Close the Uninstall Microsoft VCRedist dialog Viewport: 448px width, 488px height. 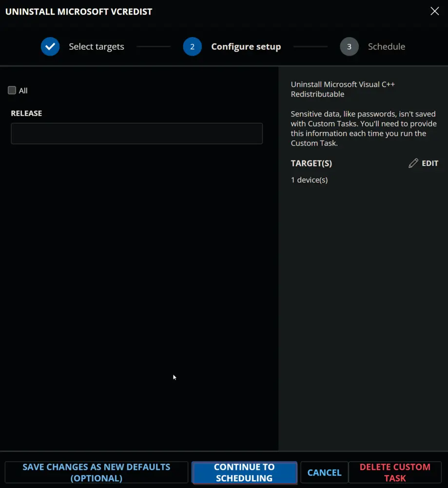click(434, 12)
